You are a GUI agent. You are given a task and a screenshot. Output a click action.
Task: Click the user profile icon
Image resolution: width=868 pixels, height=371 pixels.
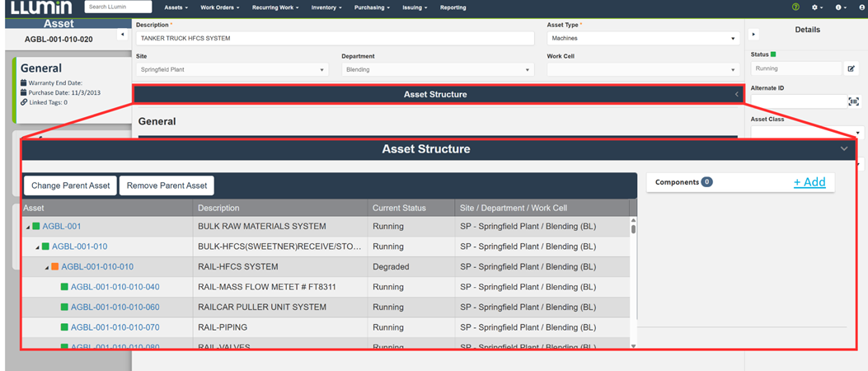859,7
